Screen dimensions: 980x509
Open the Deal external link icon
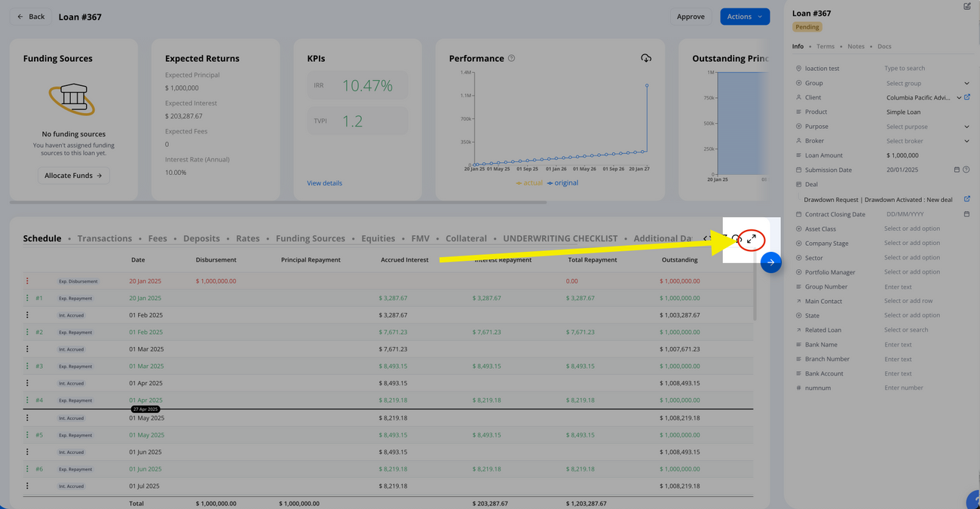pos(967,199)
